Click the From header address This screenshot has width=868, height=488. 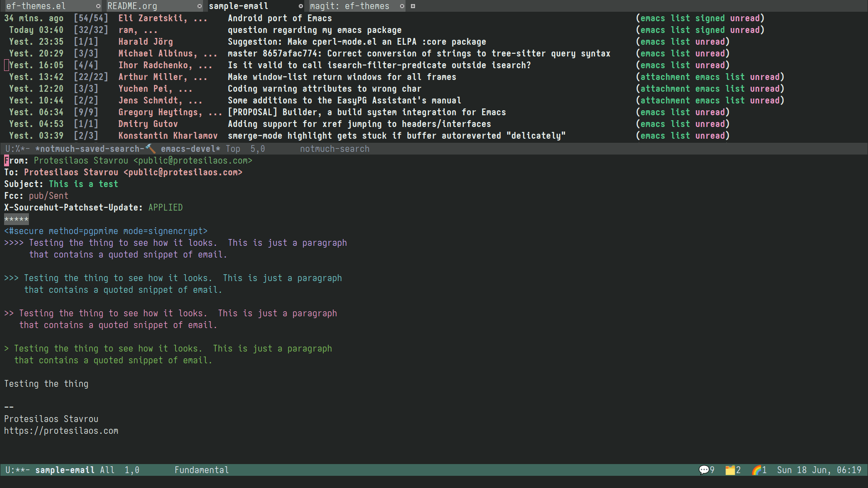point(143,160)
